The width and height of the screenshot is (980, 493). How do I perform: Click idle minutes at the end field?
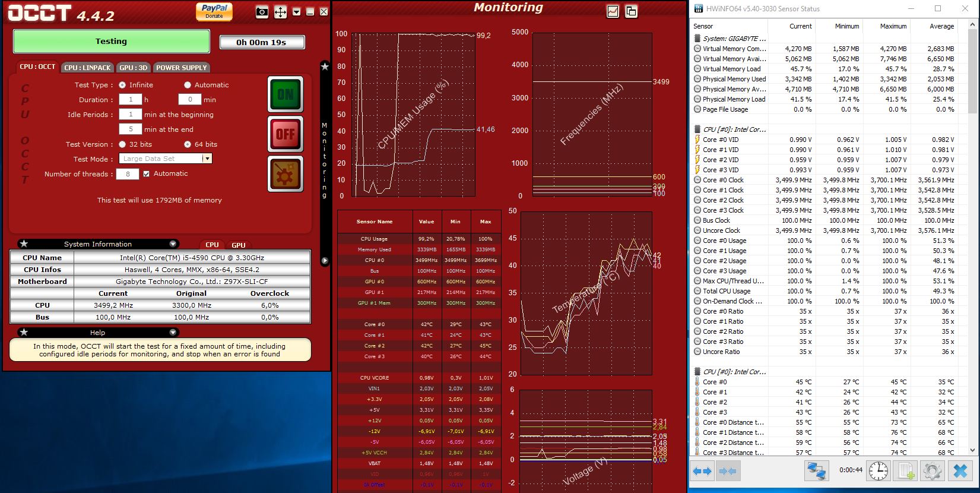(x=131, y=129)
